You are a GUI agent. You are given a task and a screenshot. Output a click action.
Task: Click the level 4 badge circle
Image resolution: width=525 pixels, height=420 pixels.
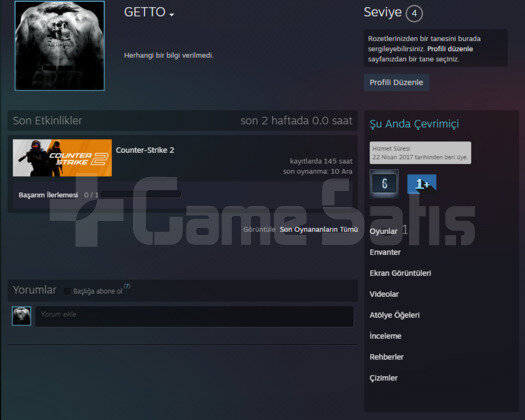click(414, 13)
